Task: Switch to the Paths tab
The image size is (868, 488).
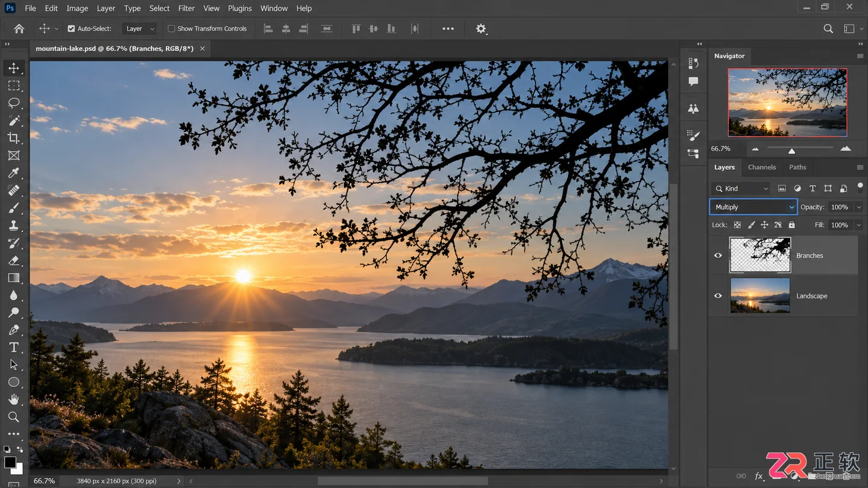Action: coord(797,167)
